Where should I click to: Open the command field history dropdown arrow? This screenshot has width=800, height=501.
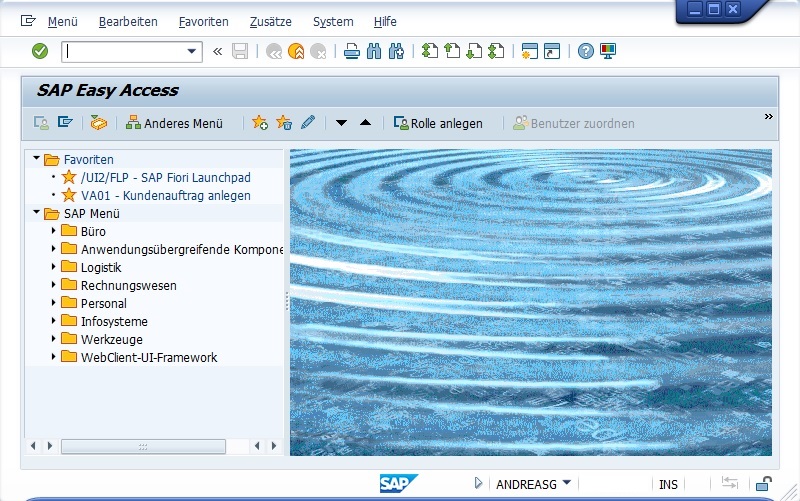coord(192,52)
